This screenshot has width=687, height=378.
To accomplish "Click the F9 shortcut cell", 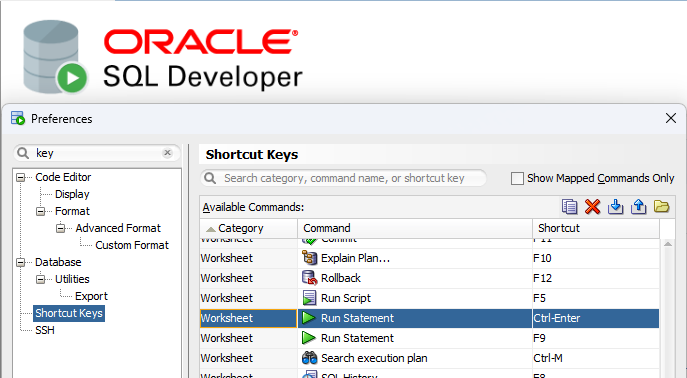I will tap(596, 338).
